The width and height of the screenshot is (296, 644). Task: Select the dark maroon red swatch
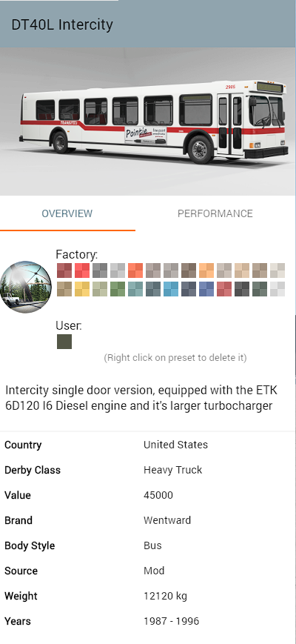[x=64, y=270]
